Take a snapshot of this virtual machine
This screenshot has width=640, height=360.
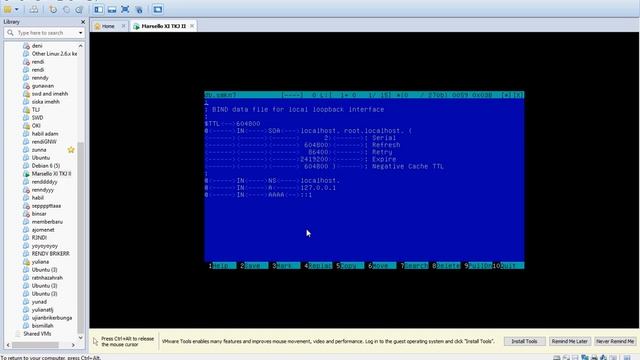click(53, 9)
